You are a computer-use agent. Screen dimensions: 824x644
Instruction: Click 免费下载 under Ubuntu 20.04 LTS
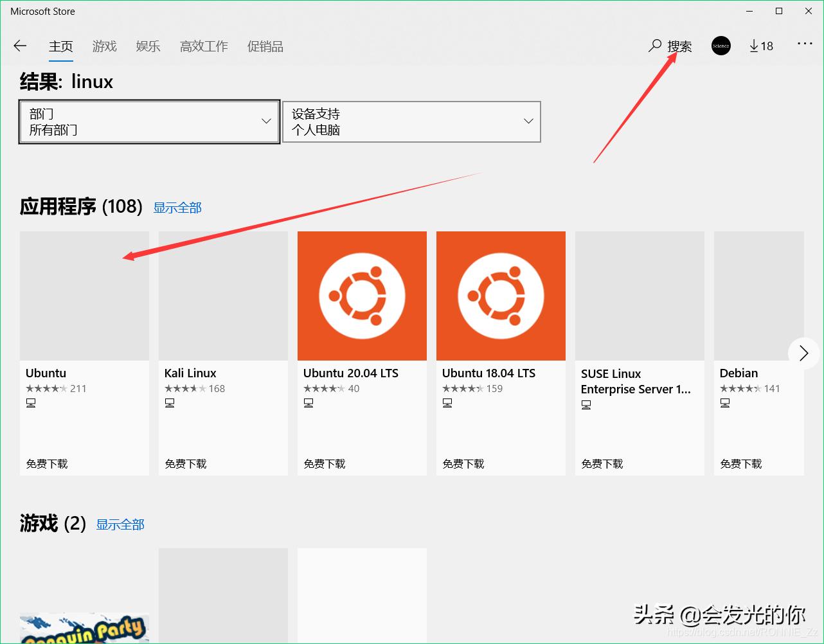(325, 463)
